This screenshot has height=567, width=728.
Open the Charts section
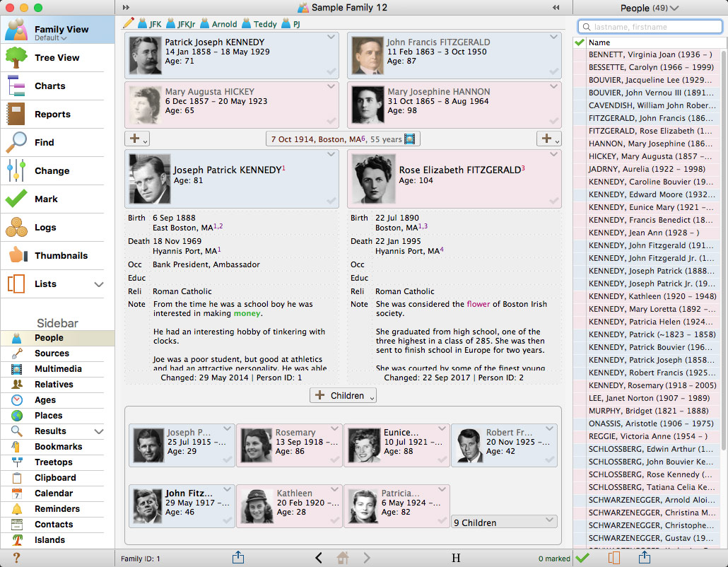pyautogui.click(x=49, y=86)
